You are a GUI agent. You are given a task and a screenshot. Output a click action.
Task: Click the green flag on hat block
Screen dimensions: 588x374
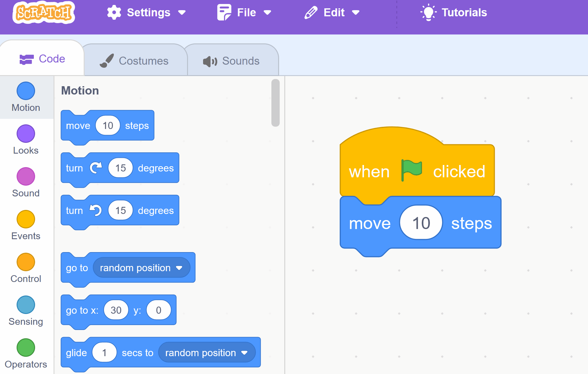click(x=411, y=170)
